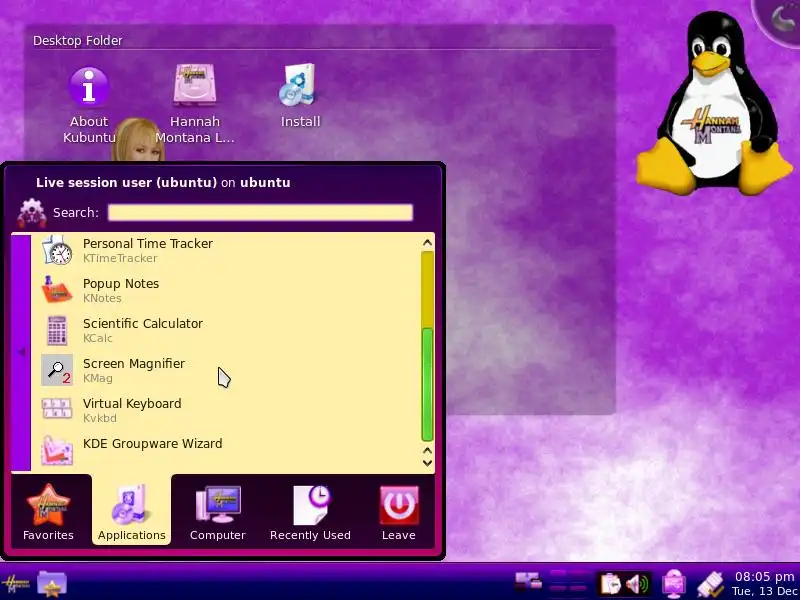800x600 pixels.
Task: Switch to the Favorites tab
Action: (x=48, y=512)
